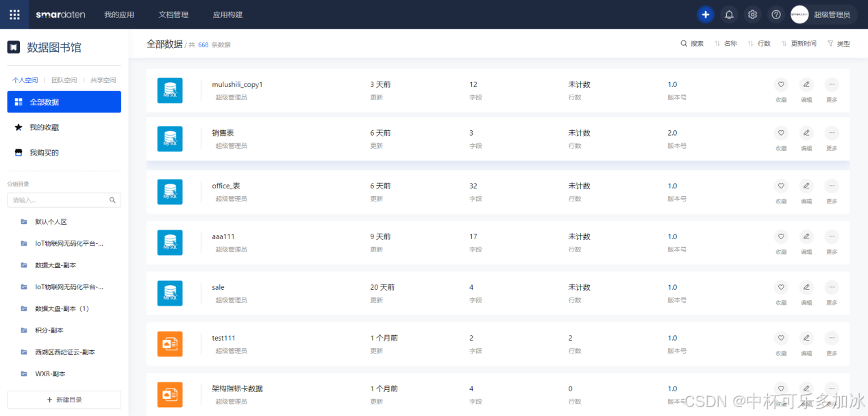
Task: Click orange icon of 架构指标卡数据
Action: 170,395
